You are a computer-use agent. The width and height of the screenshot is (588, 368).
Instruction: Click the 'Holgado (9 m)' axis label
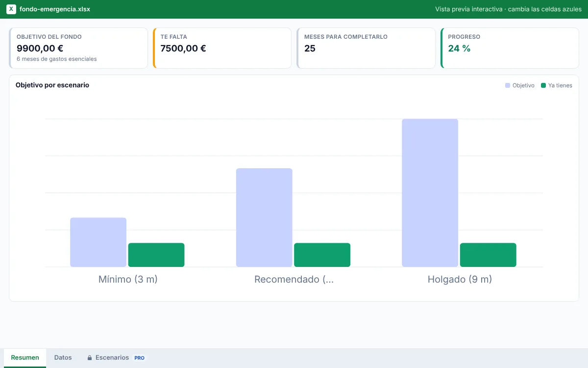460,279
